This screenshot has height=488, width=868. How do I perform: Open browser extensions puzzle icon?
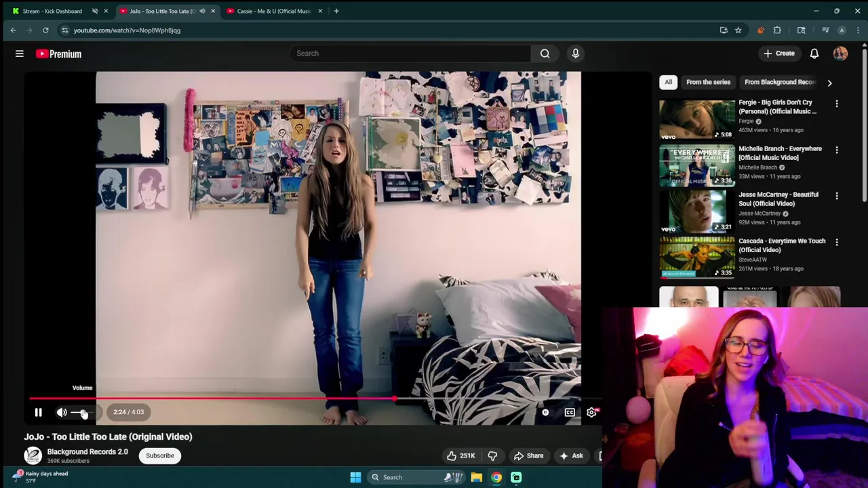777,30
